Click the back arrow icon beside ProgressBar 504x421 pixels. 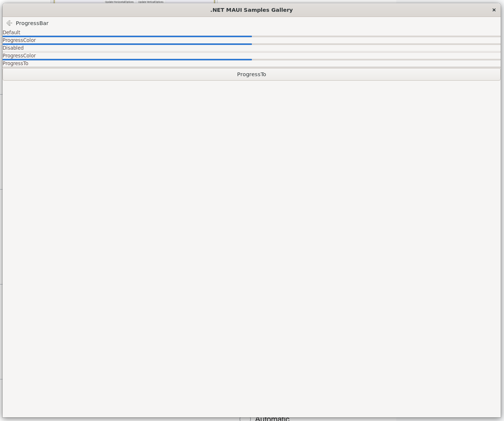tap(9, 23)
